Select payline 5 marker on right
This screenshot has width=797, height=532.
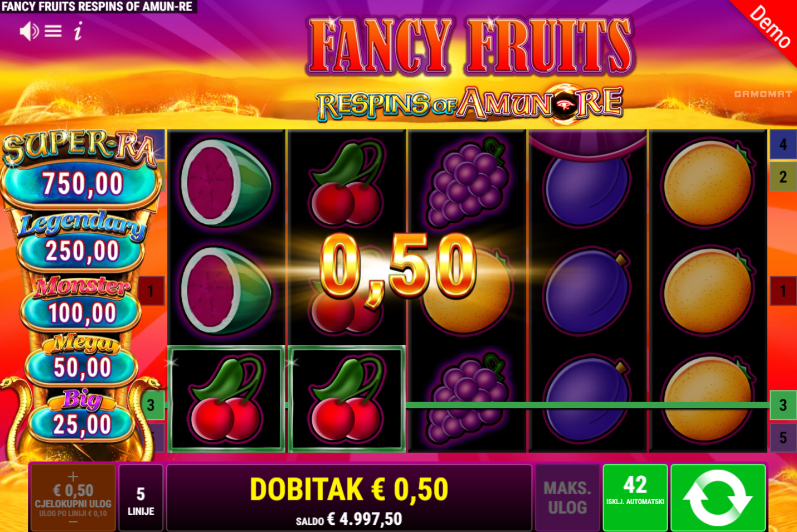pyautogui.click(x=783, y=438)
